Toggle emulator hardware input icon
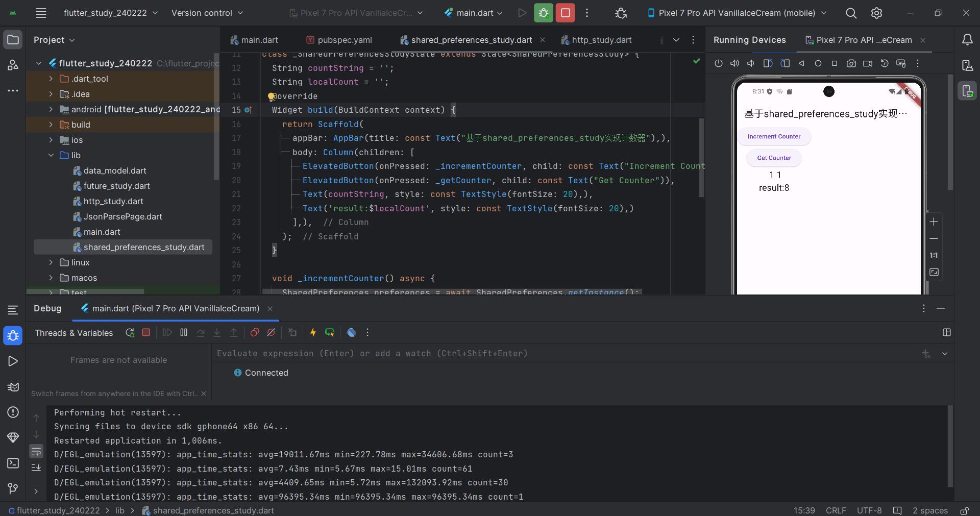 901,63
